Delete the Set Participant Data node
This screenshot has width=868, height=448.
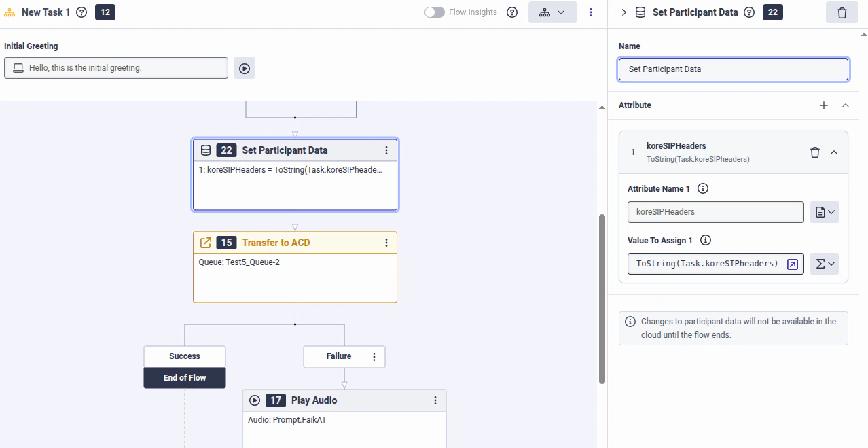coord(841,12)
